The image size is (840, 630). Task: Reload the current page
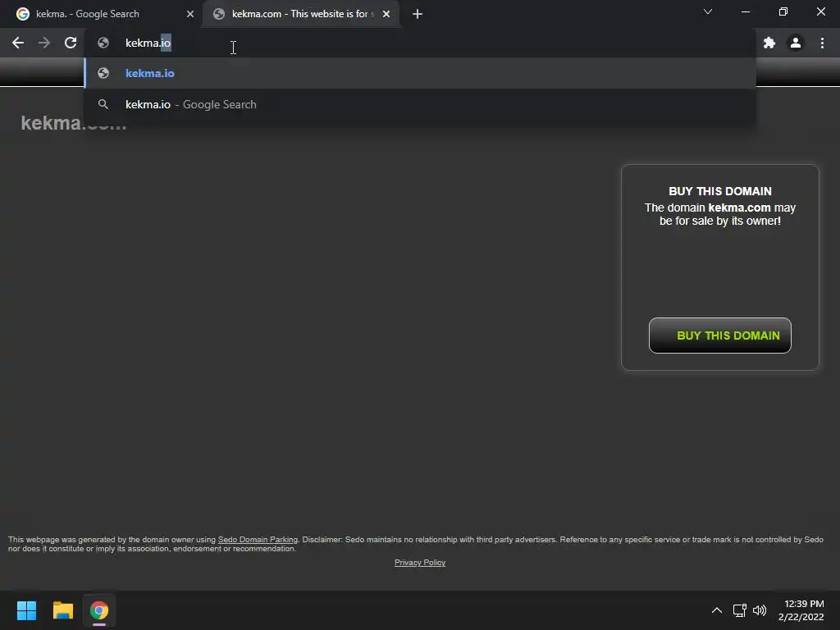(x=71, y=43)
